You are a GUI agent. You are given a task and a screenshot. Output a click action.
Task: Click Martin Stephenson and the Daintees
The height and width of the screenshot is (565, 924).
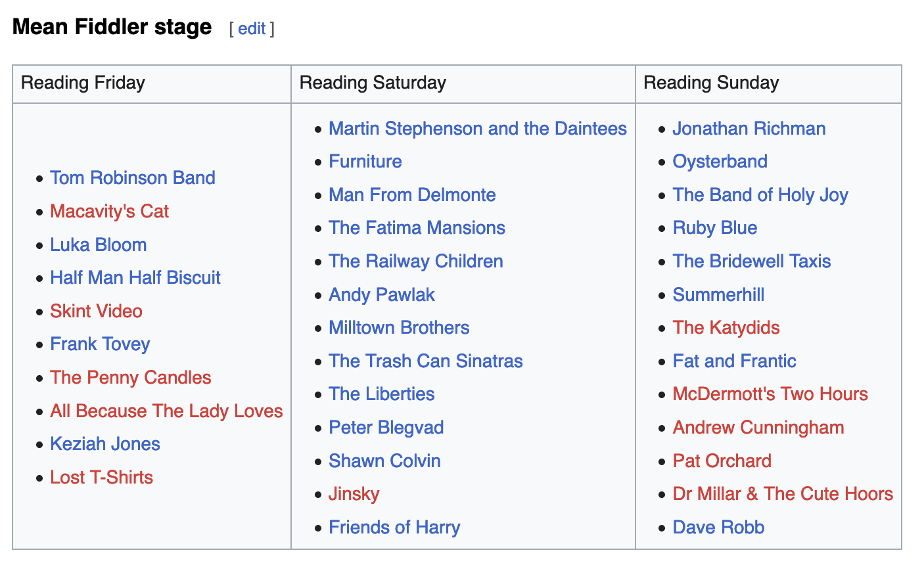click(x=478, y=129)
